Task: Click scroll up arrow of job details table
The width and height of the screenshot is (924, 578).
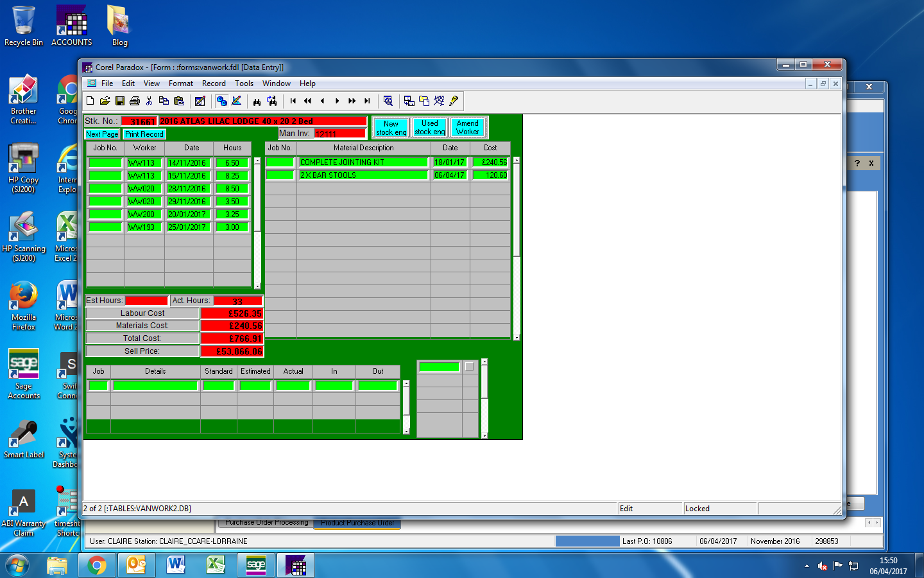Action: tap(406, 383)
